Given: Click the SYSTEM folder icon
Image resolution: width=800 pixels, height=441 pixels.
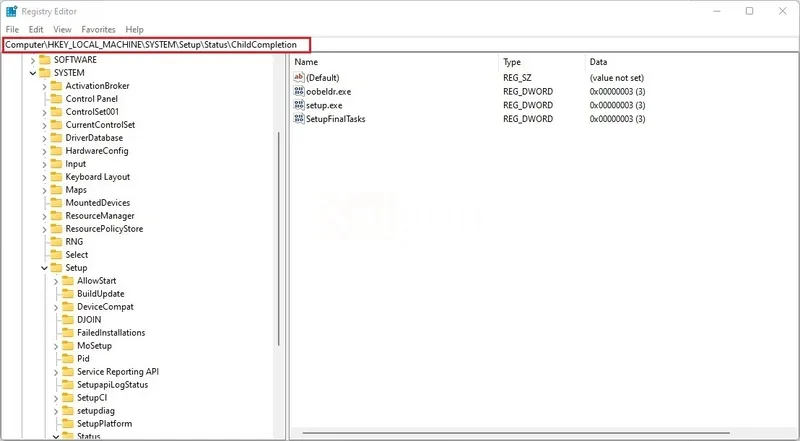Looking at the screenshot, I should (45, 72).
